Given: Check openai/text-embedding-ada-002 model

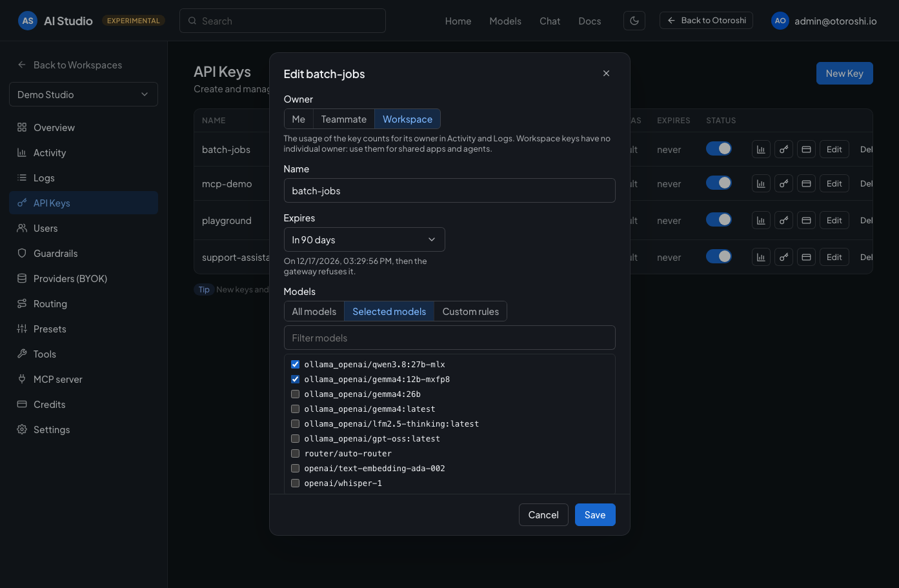Looking at the screenshot, I should coord(295,468).
